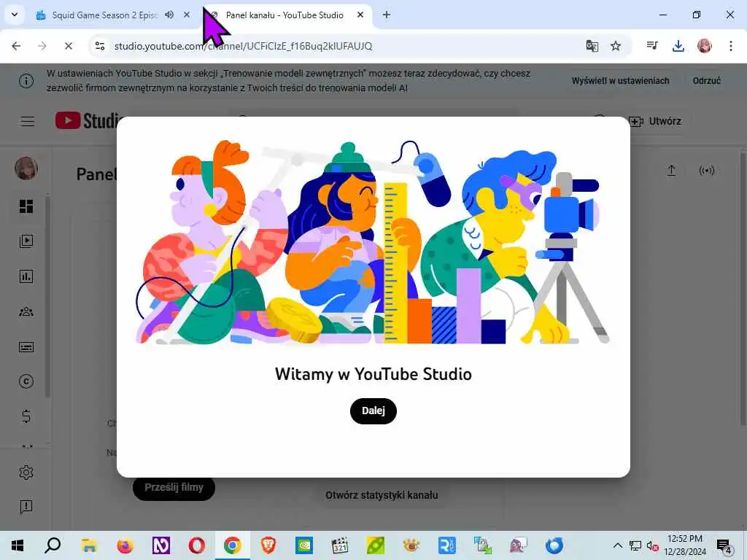Switch to Chrome in taskbar
The width and height of the screenshot is (747, 560).
tap(232, 545)
